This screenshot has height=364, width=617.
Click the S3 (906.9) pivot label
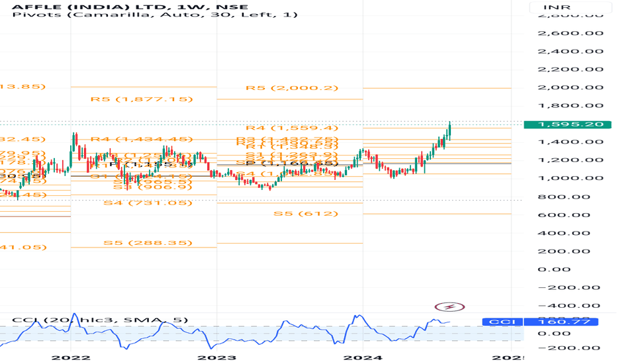click(153, 187)
